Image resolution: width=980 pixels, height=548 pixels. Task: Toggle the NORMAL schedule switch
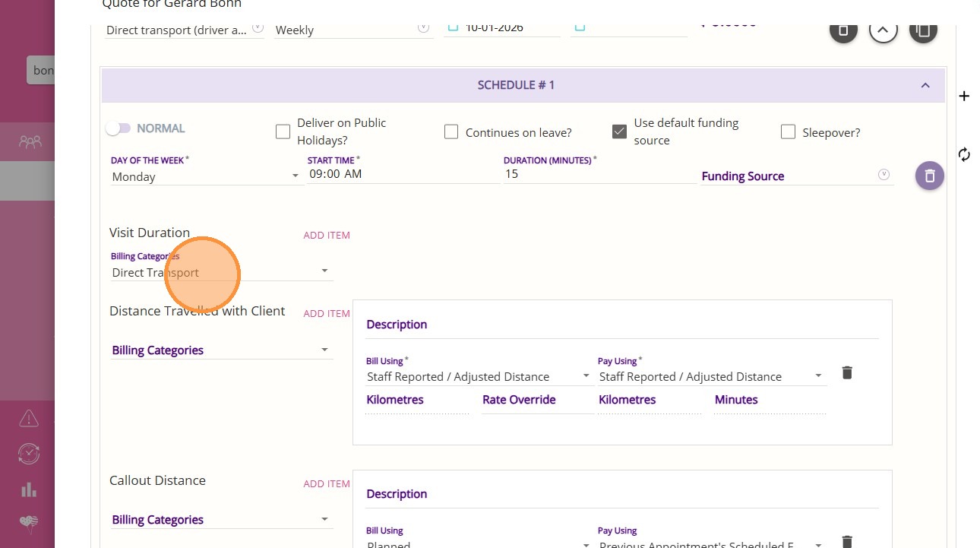coord(119,129)
